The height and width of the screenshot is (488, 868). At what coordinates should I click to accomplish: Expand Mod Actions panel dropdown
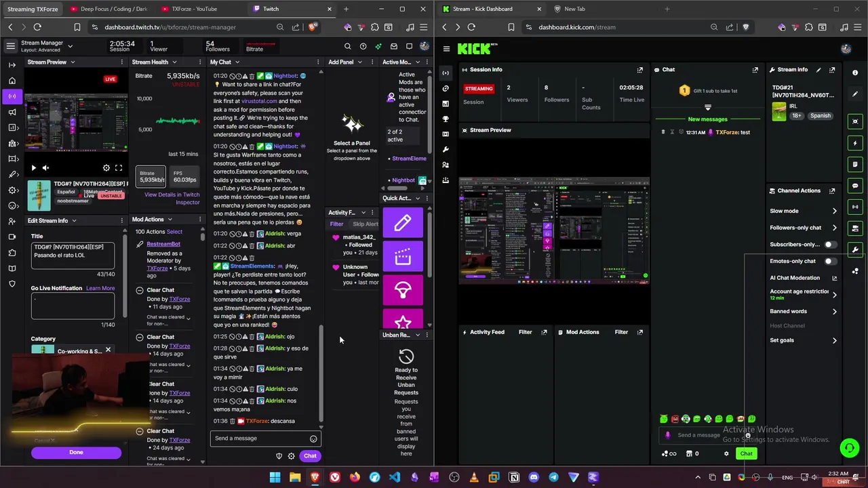170,220
